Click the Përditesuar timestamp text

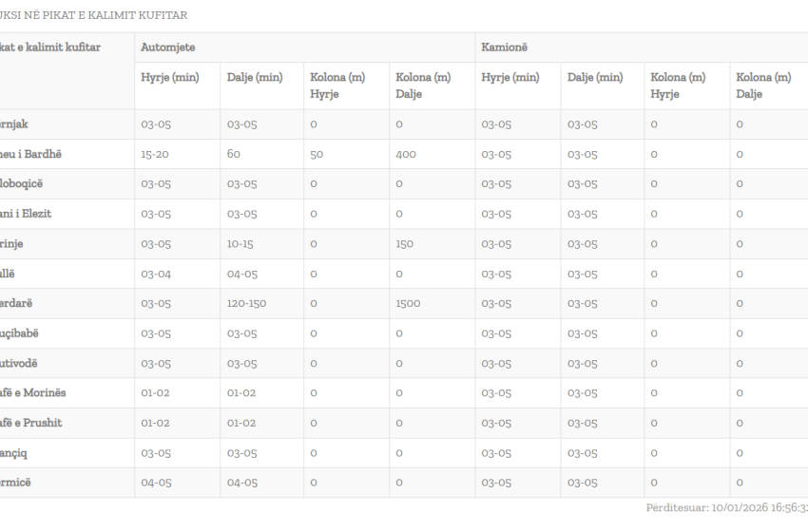(x=726, y=508)
